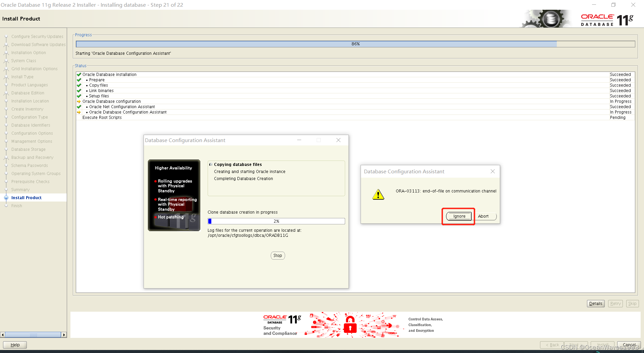Select Management Options step
This screenshot has width=644, height=353.
[x=32, y=141]
